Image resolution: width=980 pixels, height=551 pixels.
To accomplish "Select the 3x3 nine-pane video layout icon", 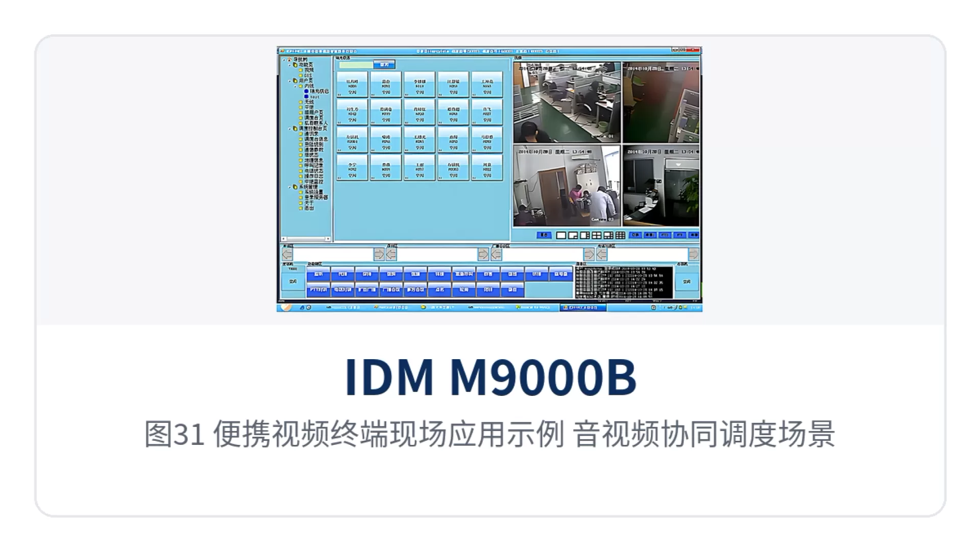I will pos(620,235).
